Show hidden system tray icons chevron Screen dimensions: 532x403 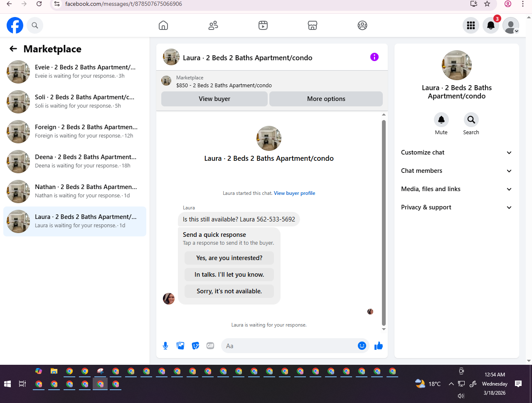pos(451,384)
